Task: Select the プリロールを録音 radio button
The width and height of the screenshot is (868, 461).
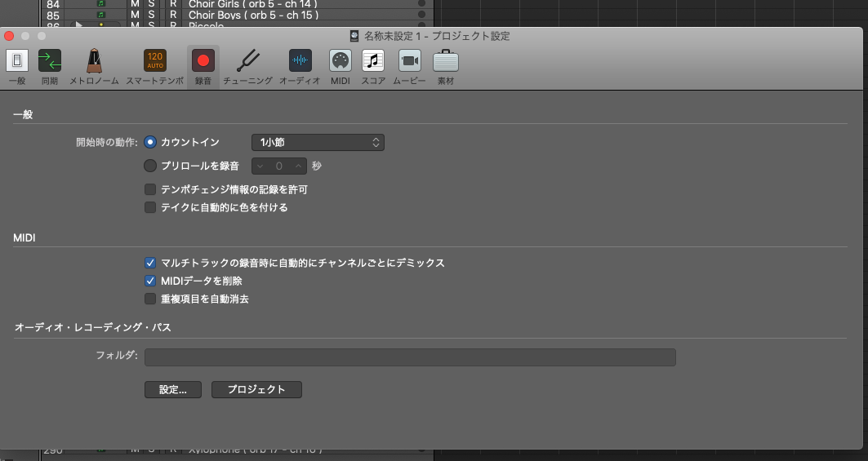Action: click(150, 166)
